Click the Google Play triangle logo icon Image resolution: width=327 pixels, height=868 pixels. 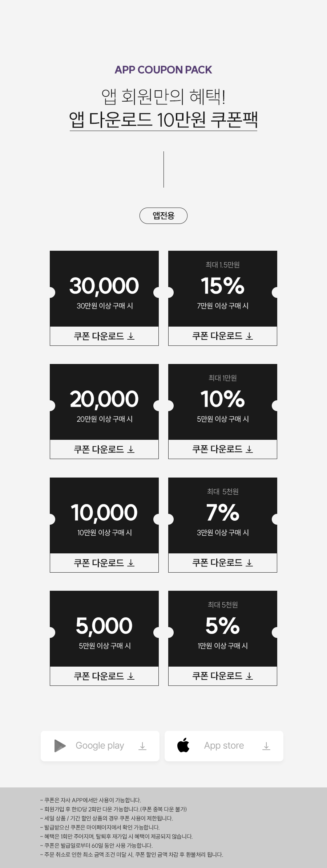coord(60,746)
